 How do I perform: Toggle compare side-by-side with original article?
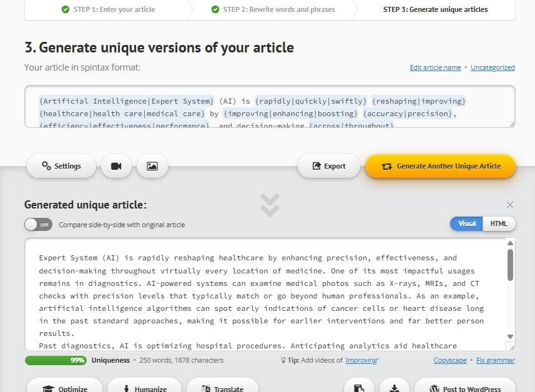38,225
